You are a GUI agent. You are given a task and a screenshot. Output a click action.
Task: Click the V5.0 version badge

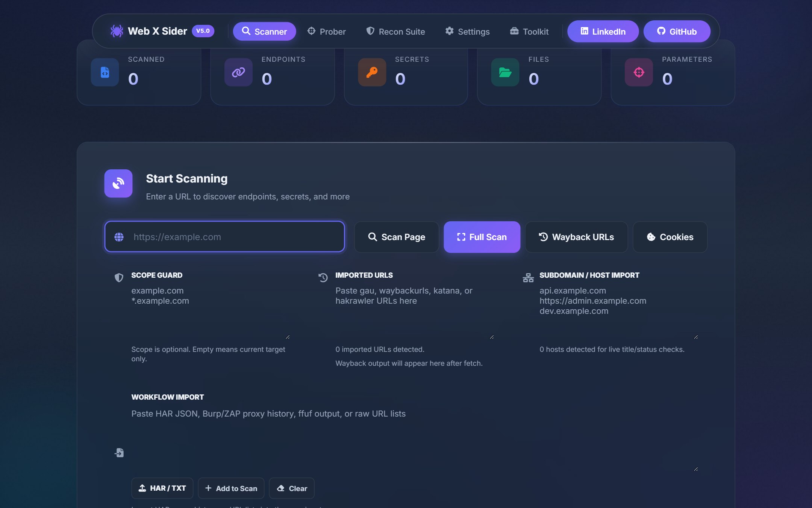coord(203,31)
